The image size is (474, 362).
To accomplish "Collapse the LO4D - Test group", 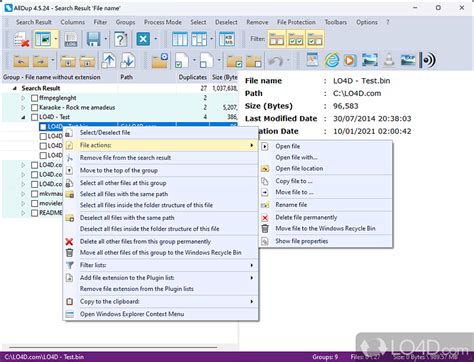I will point(23,117).
